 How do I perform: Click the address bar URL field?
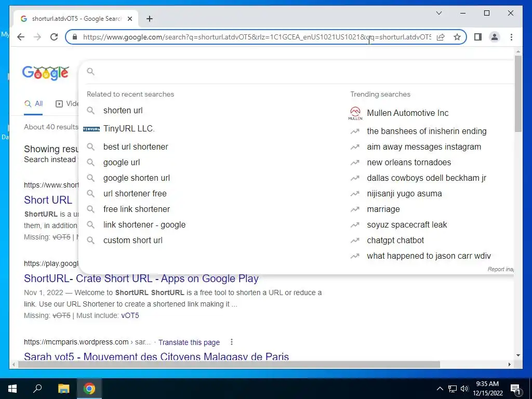coord(257,37)
